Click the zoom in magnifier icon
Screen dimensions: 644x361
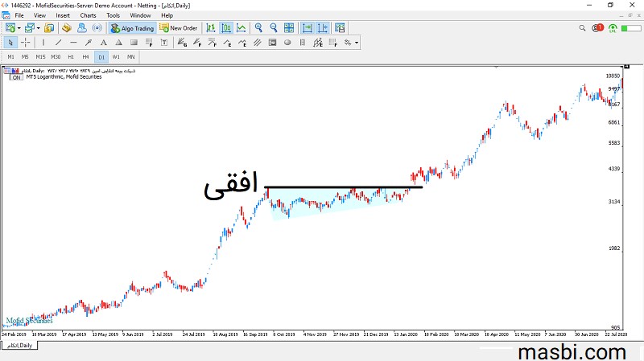pyautogui.click(x=259, y=27)
